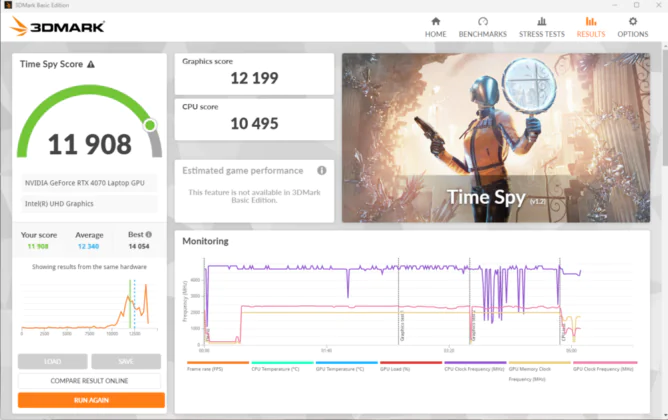Open the BENCHMARKS tab
This screenshot has width=668, height=420.
click(483, 27)
